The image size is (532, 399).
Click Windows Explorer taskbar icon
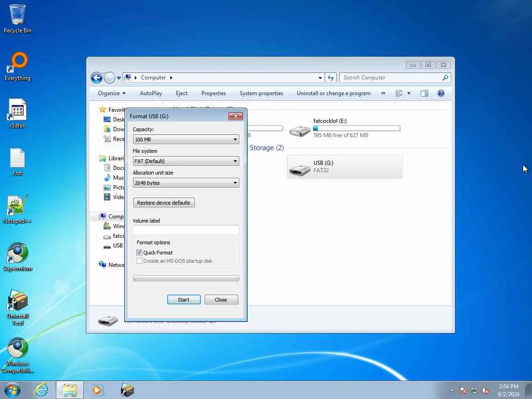70,390
